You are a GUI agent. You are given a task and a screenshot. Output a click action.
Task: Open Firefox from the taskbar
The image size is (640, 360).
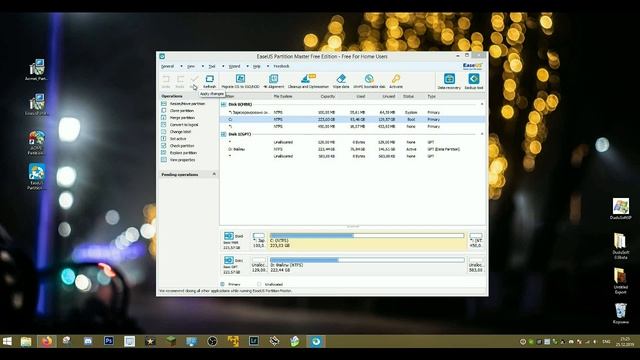click(x=47, y=341)
